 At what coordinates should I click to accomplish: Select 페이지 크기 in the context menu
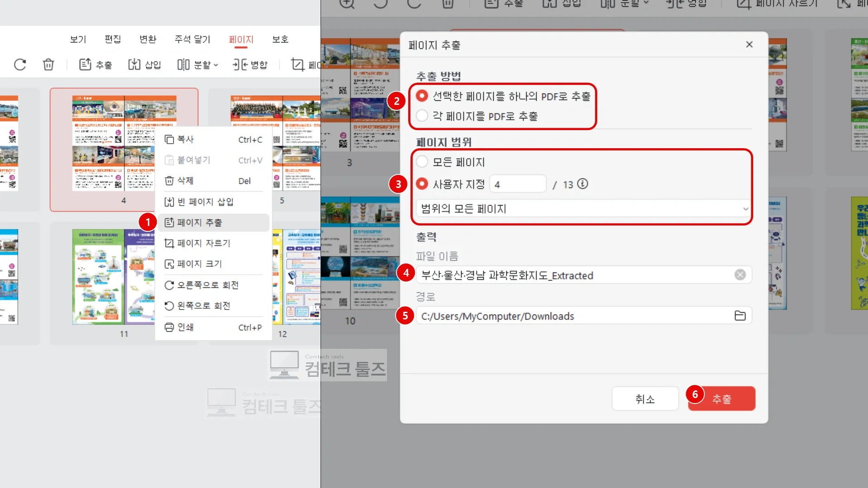pyautogui.click(x=213, y=264)
